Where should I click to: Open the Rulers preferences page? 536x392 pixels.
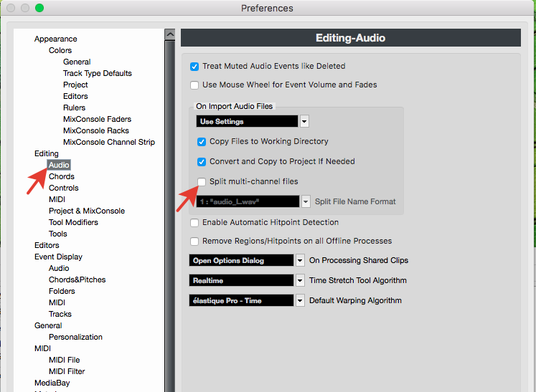coord(74,107)
